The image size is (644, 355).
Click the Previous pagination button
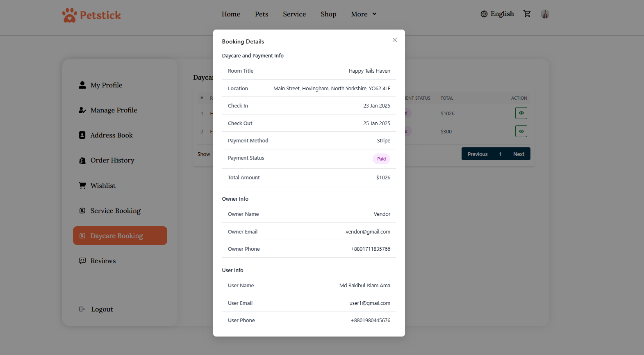pos(478,154)
